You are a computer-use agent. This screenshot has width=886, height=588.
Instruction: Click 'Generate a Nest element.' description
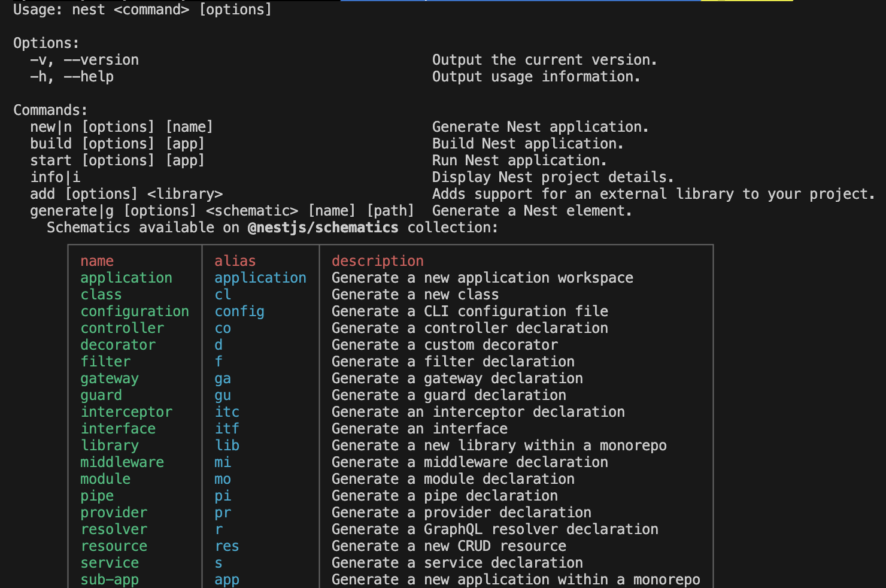[532, 211]
